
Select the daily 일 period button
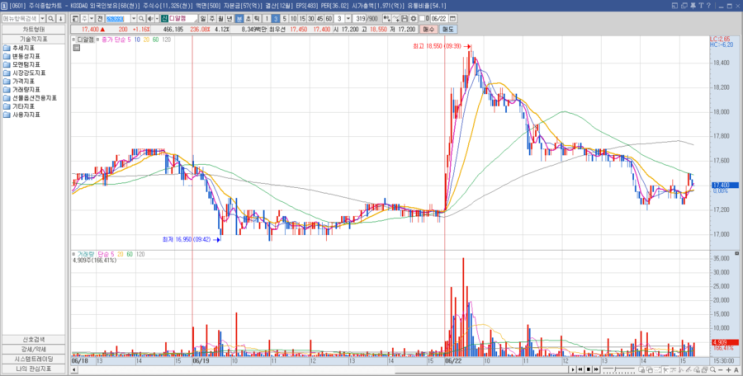click(x=203, y=18)
